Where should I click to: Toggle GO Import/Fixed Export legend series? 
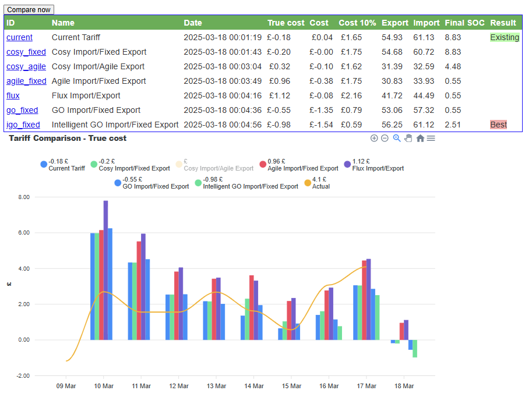[152, 183]
